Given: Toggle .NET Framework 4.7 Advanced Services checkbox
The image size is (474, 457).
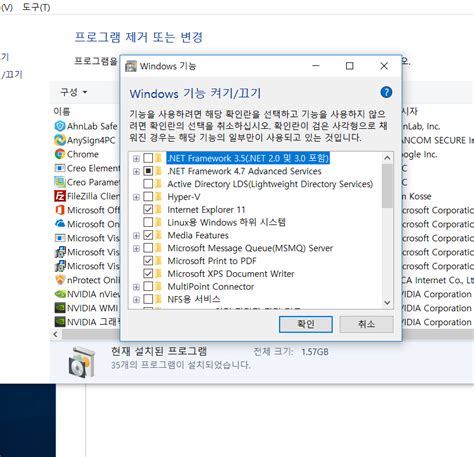Looking at the screenshot, I should 148,171.
